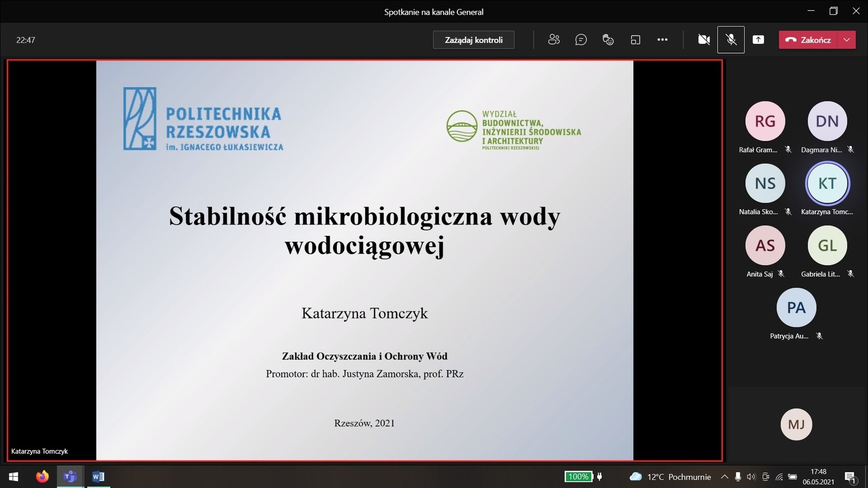The height and width of the screenshot is (488, 868).
Task: Click the RG avatar of Rafał
Action: (765, 121)
